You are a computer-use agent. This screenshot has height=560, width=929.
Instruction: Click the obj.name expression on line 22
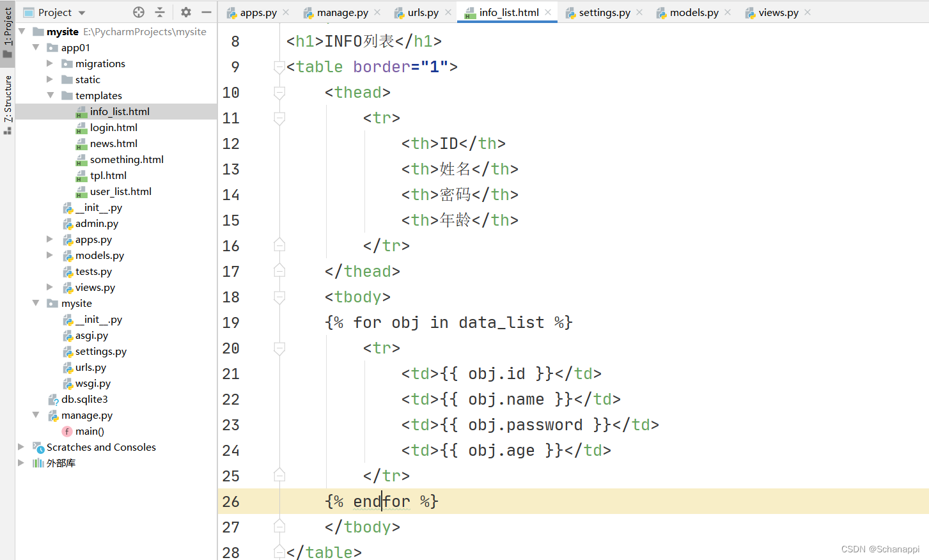pos(506,399)
